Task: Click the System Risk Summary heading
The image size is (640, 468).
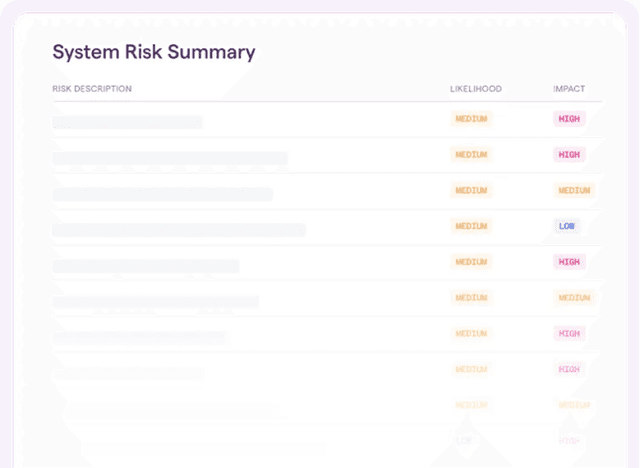Action: pyautogui.click(x=154, y=52)
